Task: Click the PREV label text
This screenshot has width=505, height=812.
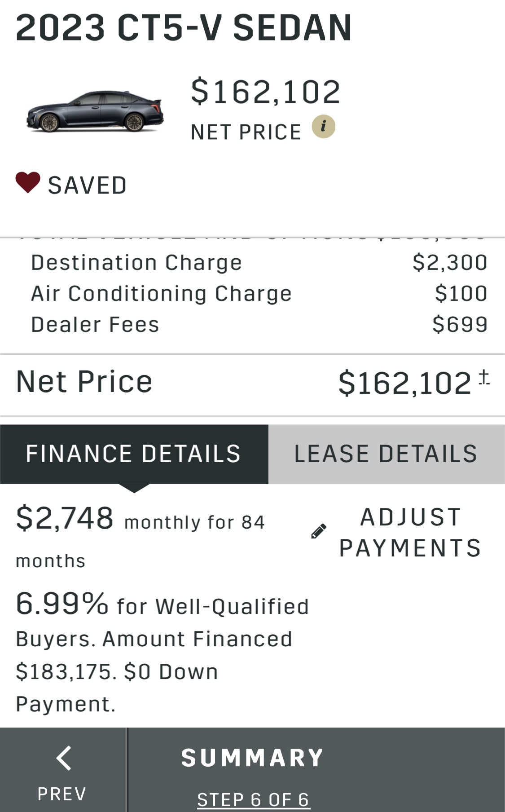Action: coord(62,794)
